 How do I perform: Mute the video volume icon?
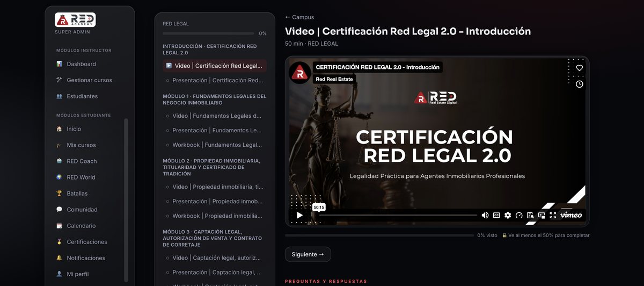point(485,215)
